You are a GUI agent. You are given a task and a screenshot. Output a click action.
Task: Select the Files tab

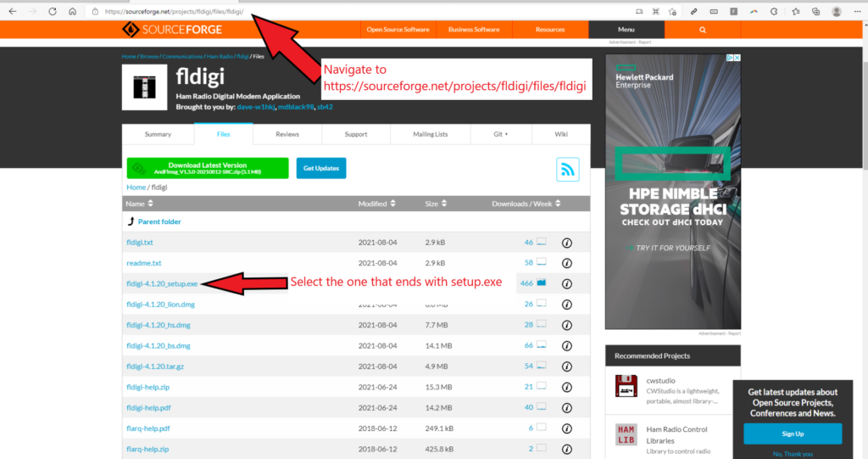coord(224,134)
